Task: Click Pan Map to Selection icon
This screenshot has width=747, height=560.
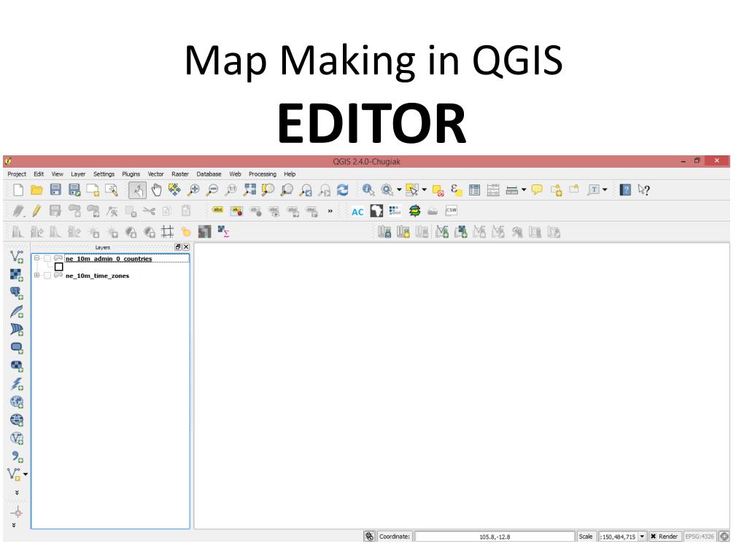Action: [175, 190]
